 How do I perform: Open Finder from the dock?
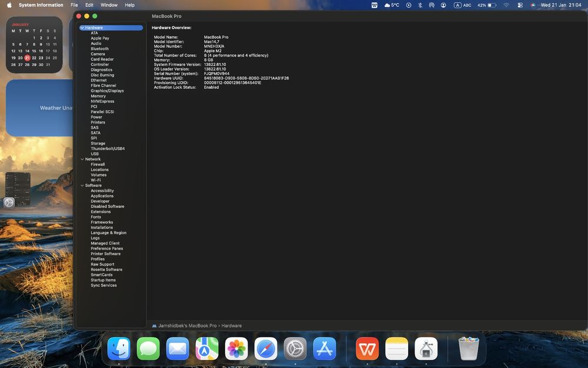point(119,349)
